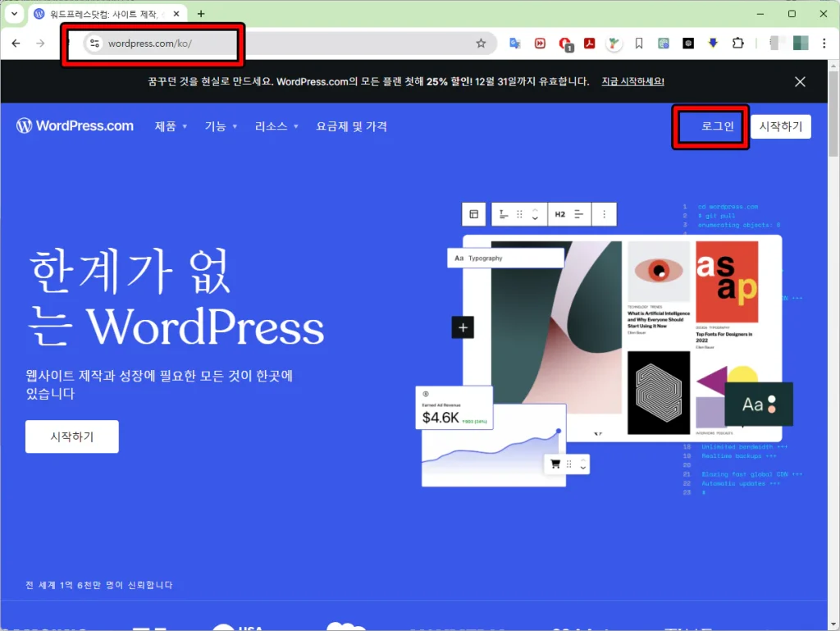Image resolution: width=840 pixels, height=631 pixels.
Task: Click the site information icon in address bar
Action: coord(94,43)
